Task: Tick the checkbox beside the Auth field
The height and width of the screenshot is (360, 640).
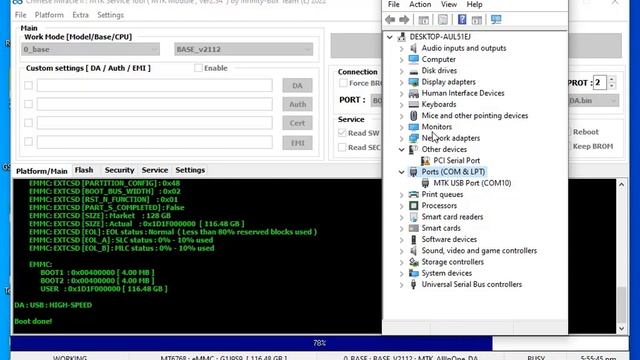Action: (x=28, y=104)
